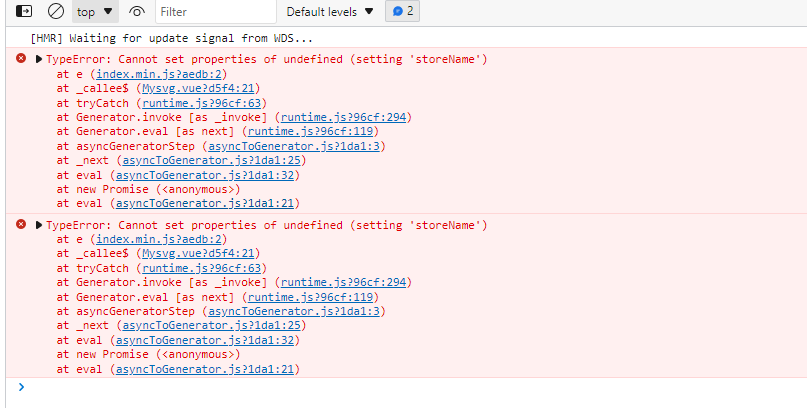807x408 pixels.
Task: Open runtime.js?96cf:63 link in second error
Action: click(202, 268)
